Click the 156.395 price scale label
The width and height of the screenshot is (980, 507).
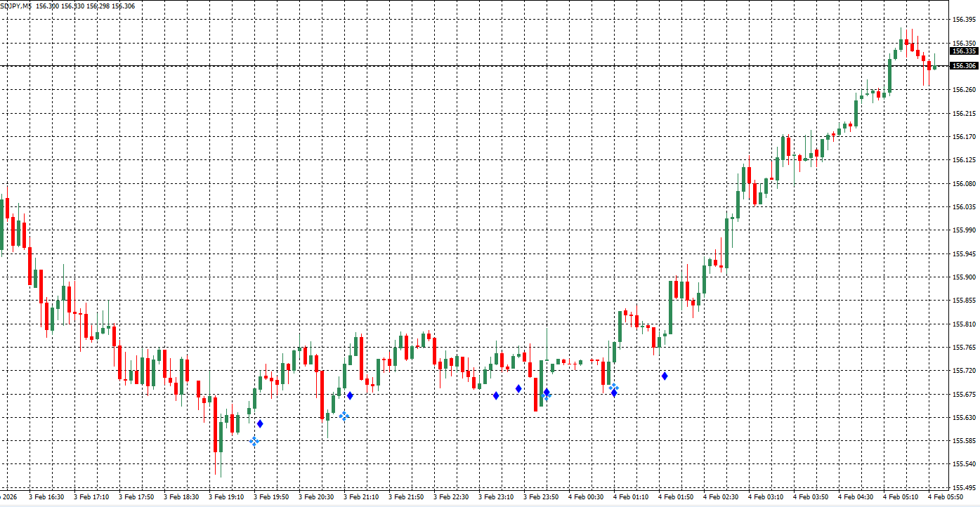point(964,20)
